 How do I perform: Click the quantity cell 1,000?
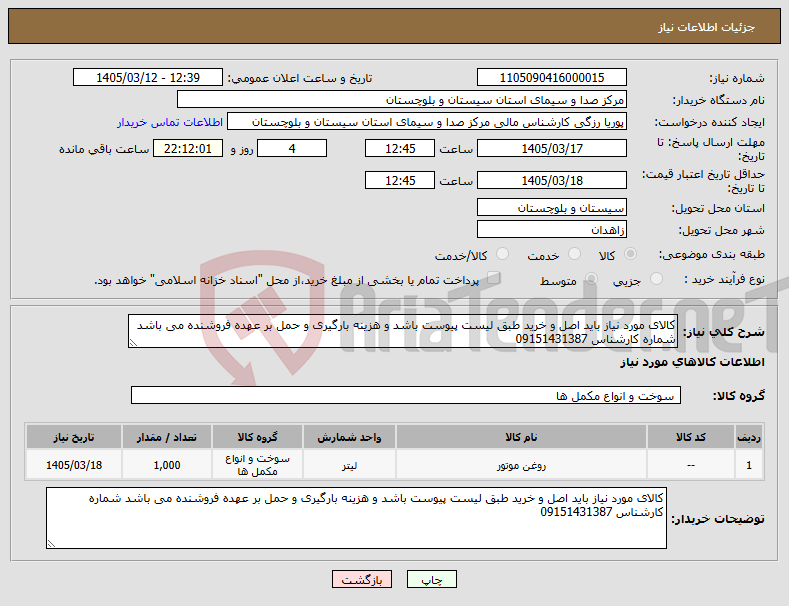(167, 465)
